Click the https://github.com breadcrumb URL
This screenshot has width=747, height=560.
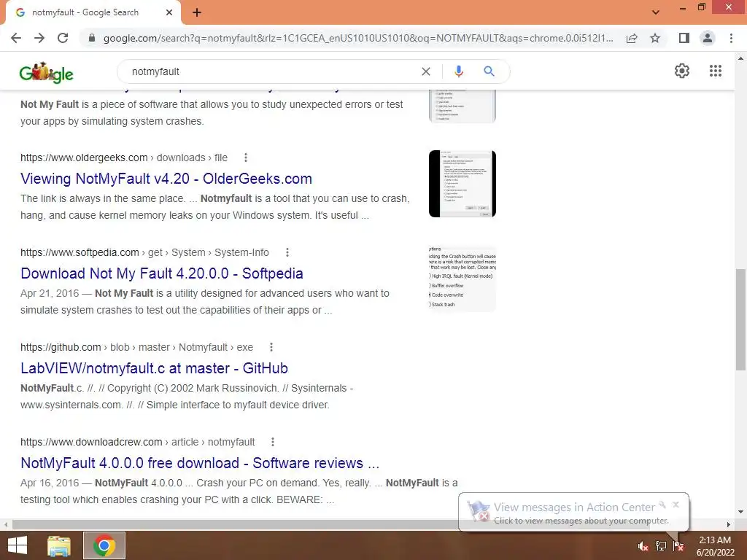tap(61, 347)
